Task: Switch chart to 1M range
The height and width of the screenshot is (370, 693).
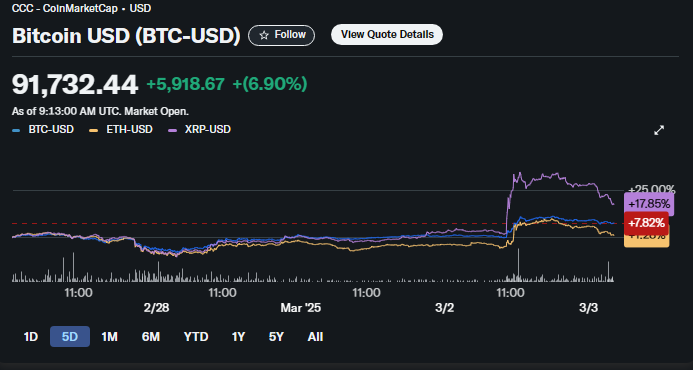Action: tap(109, 337)
